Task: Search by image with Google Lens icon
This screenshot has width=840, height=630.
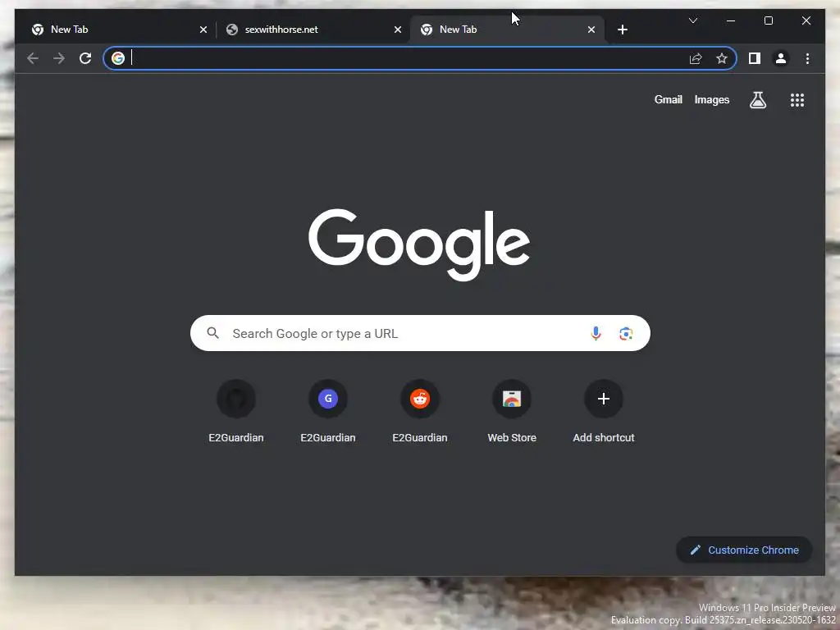Action: tap(626, 333)
